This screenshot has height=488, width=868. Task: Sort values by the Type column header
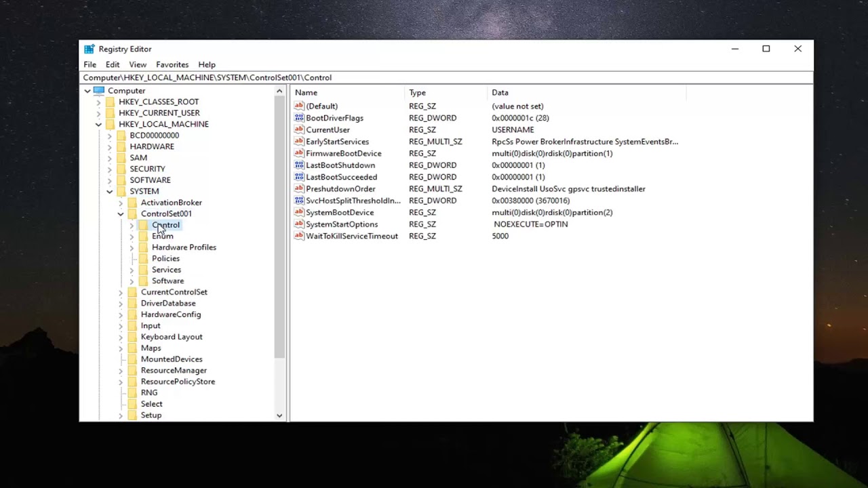click(x=446, y=92)
